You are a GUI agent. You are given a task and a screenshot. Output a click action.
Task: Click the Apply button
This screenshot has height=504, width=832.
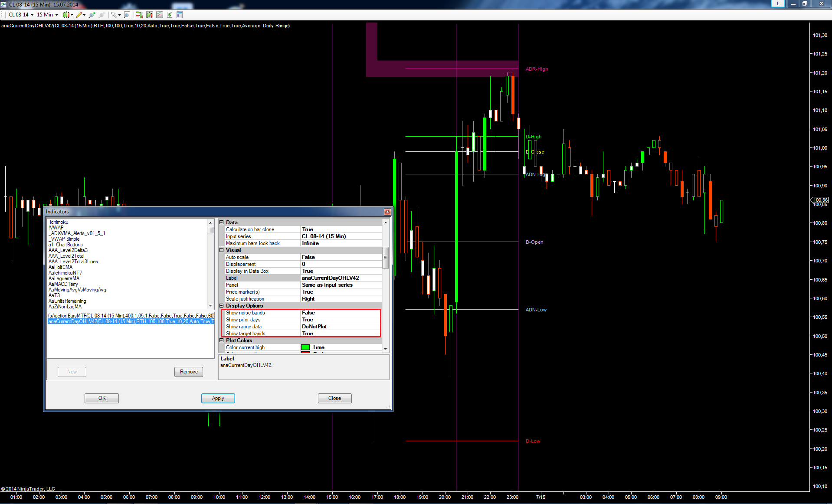click(218, 398)
